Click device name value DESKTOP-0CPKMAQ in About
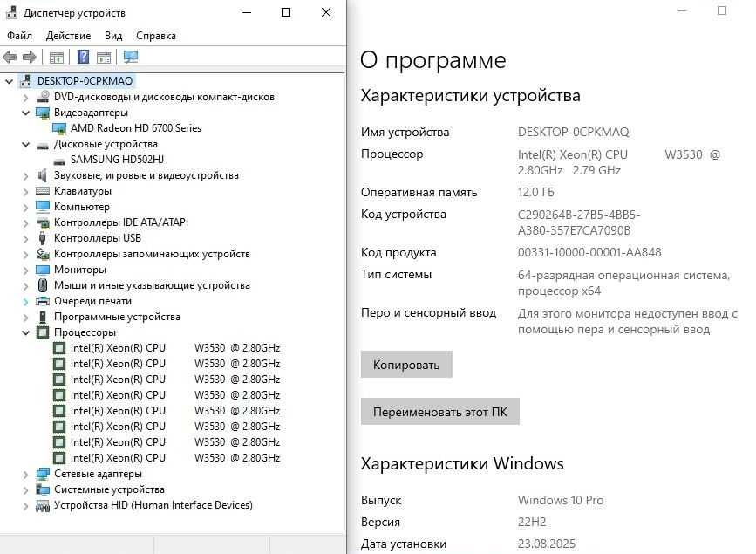 click(573, 132)
